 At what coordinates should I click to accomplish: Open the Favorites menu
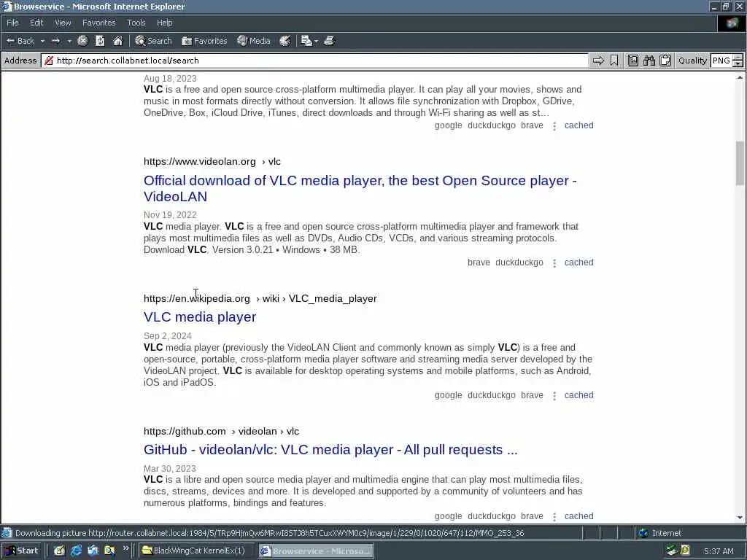click(x=98, y=23)
